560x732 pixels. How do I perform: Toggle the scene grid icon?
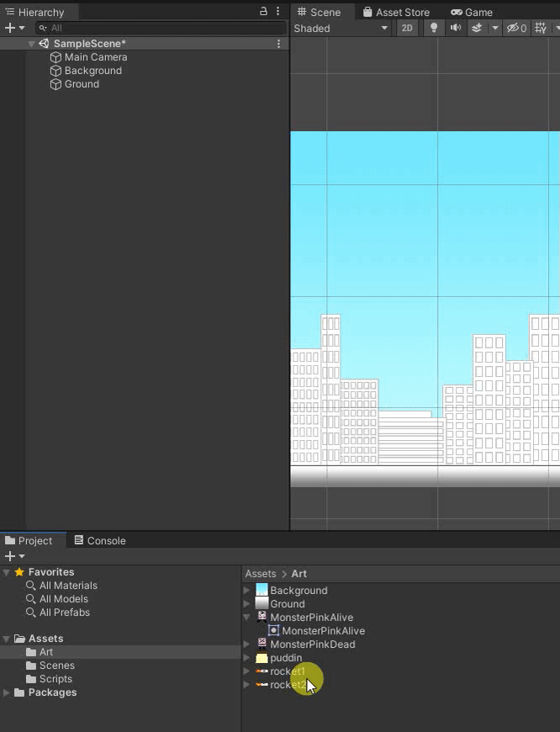541,28
